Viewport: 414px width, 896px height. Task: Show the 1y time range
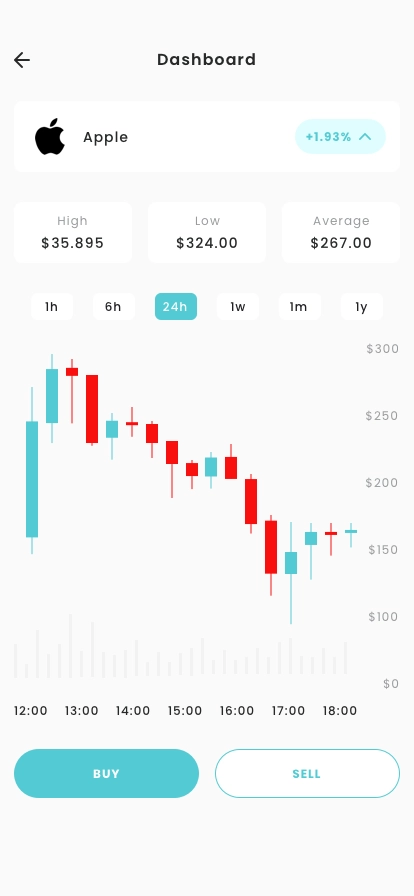[x=361, y=307]
